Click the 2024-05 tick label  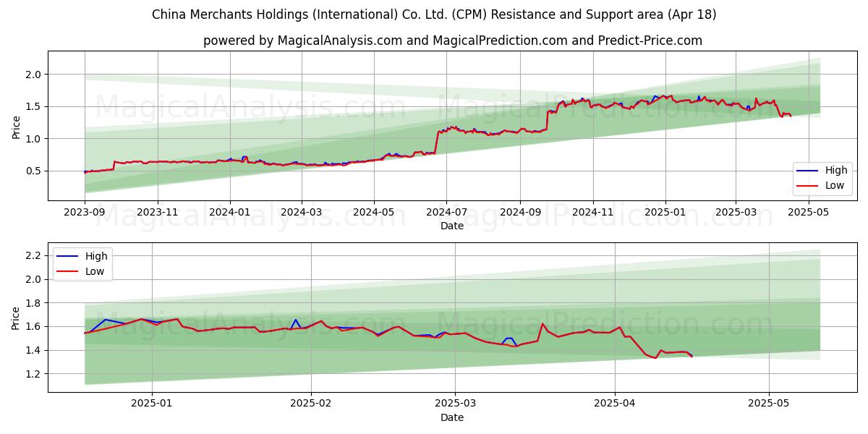coord(374,212)
